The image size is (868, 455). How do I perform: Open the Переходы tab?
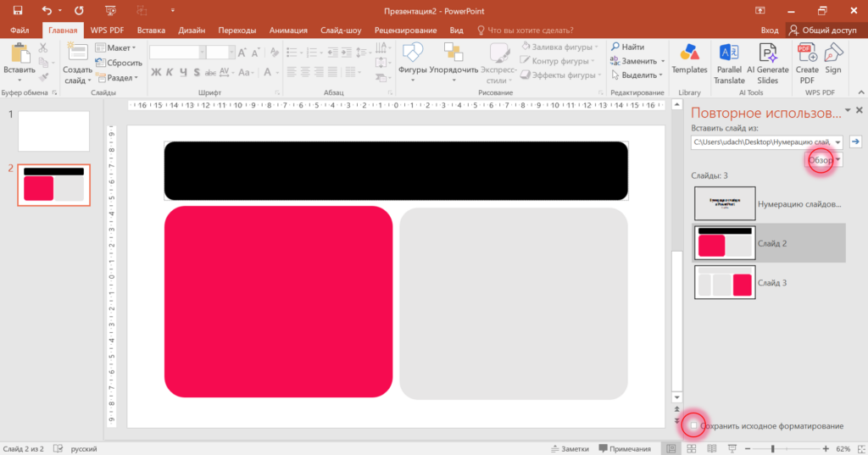237,31
